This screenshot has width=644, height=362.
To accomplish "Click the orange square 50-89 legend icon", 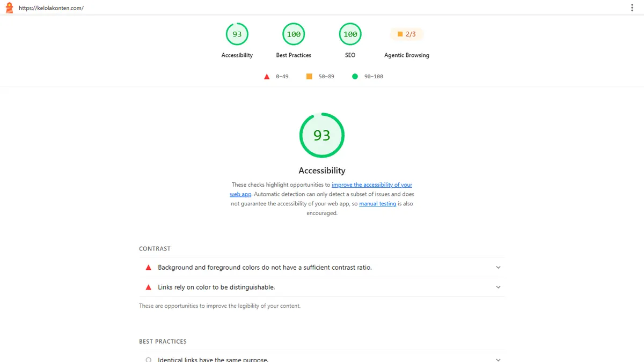I will click(309, 77).
